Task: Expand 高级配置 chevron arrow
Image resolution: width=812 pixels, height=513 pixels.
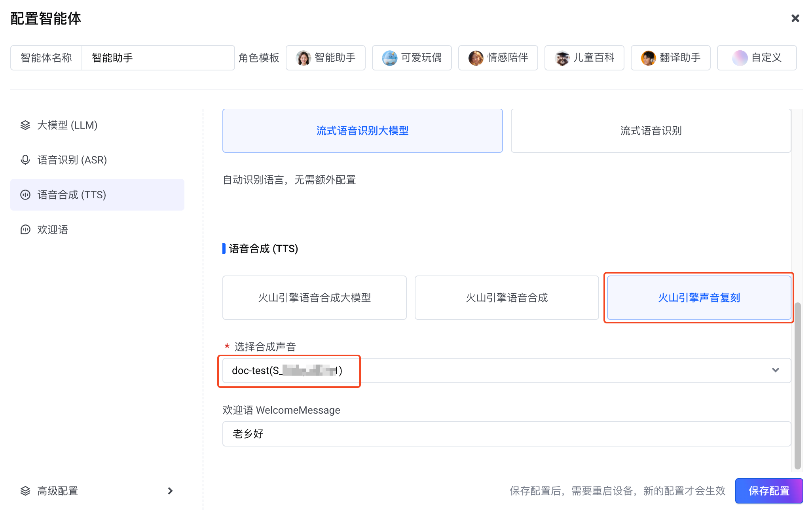Action: point(170,491)
